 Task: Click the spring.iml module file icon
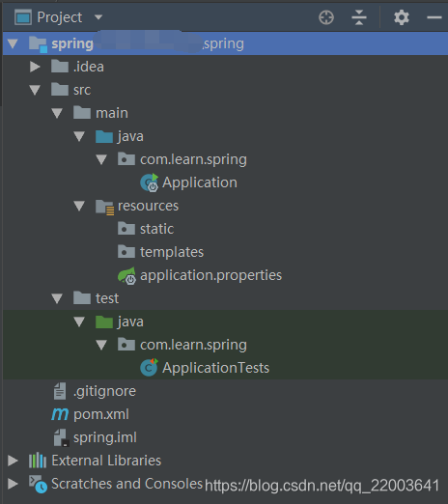click(x=61, y=437)
